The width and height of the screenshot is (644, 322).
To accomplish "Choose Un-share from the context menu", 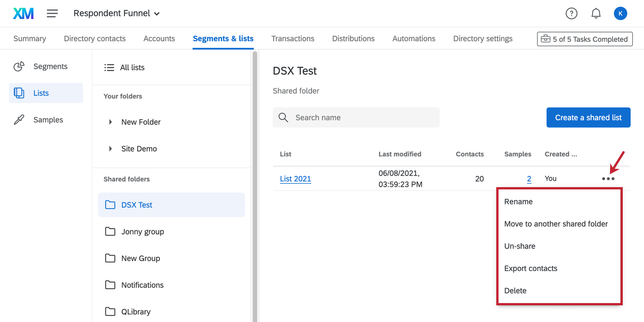I will (520, 246).
